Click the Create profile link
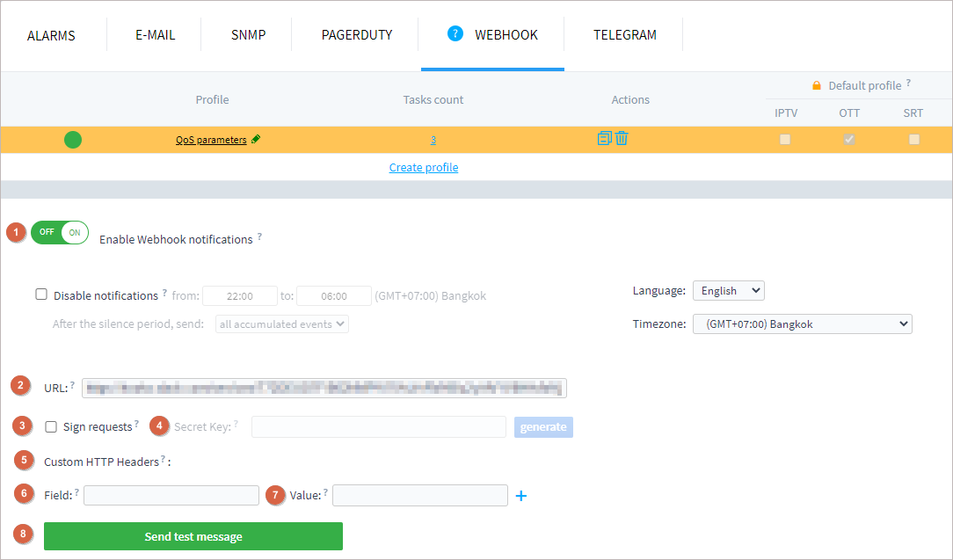This screenshot has width=953, height=560. pyautogui.click(x=424, y=167)
